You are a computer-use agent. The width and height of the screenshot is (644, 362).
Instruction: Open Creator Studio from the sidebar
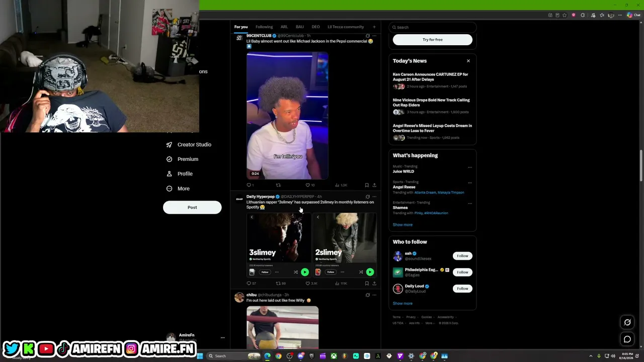(x=189, y=145)
